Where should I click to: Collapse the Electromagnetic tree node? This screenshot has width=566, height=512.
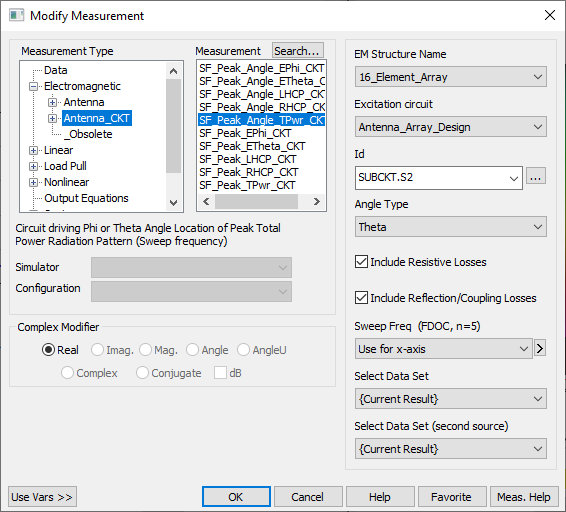(x=33, y=86)
